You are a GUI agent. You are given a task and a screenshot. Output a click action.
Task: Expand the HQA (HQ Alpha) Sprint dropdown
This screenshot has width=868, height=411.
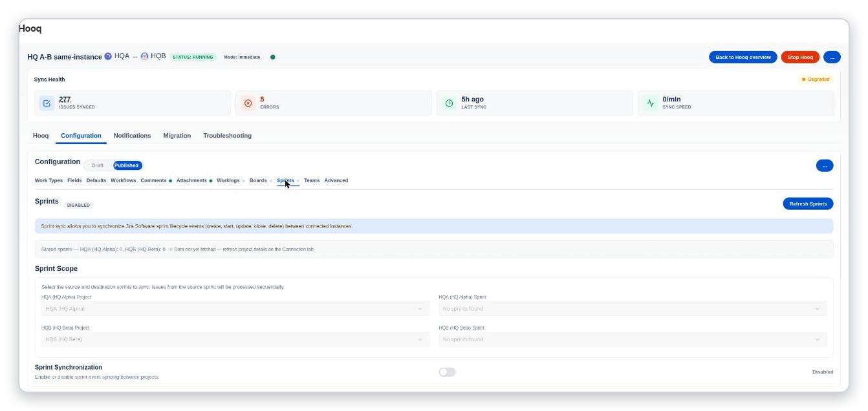click(x=633, y=309)
